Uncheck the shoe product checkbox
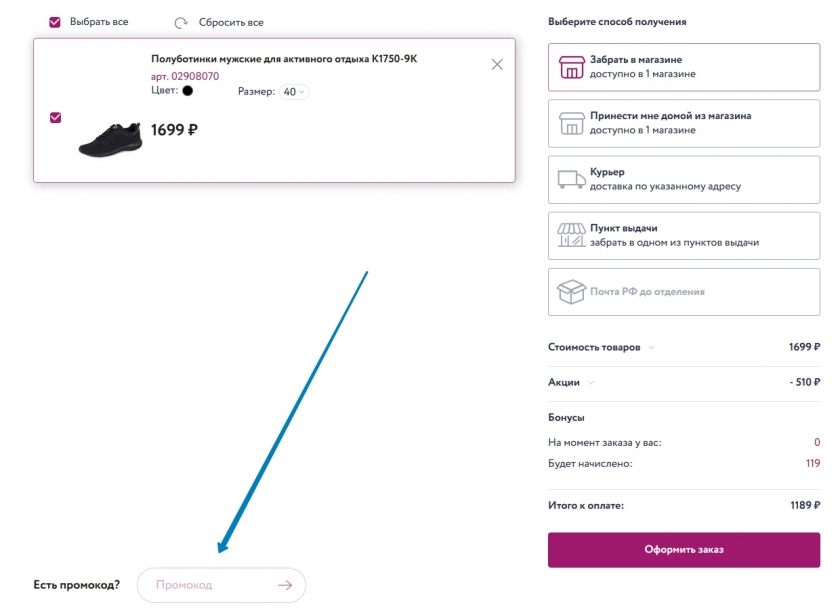Screen dimensions: 840x613 coord(55,117)
